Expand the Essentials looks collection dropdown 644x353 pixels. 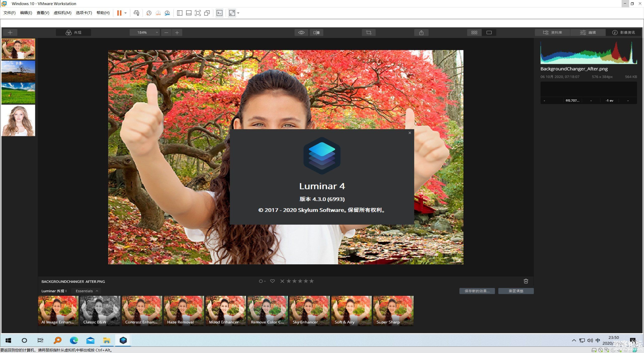point(87,291)
